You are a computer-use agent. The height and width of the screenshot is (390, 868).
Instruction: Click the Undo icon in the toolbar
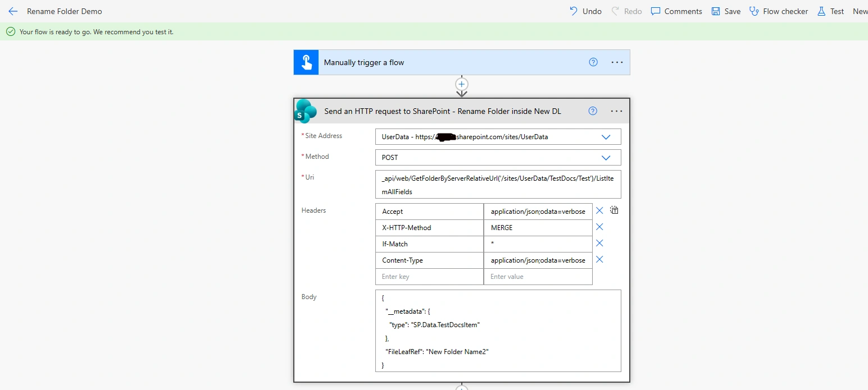(x=574, y=11)
